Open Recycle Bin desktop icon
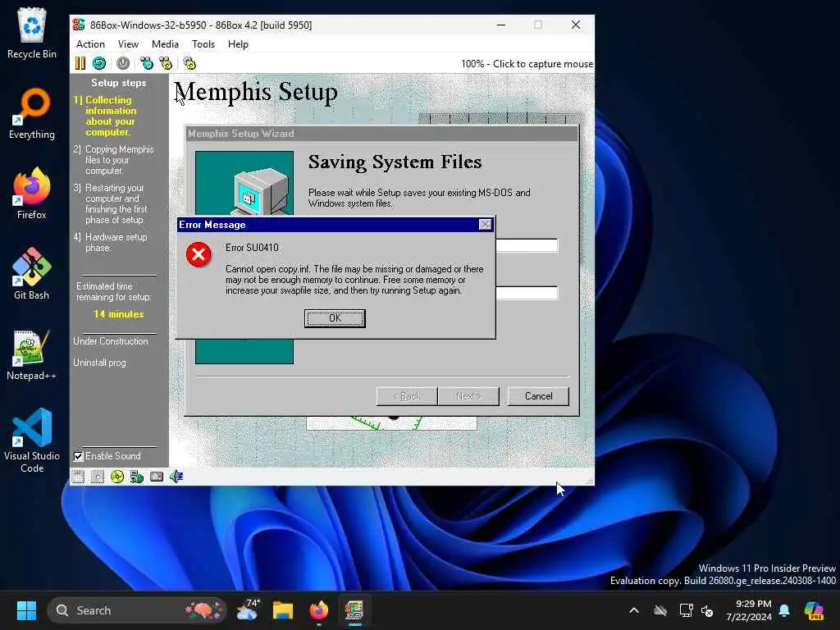This screenshot has width=840, height=630. (x=32, y=34)
